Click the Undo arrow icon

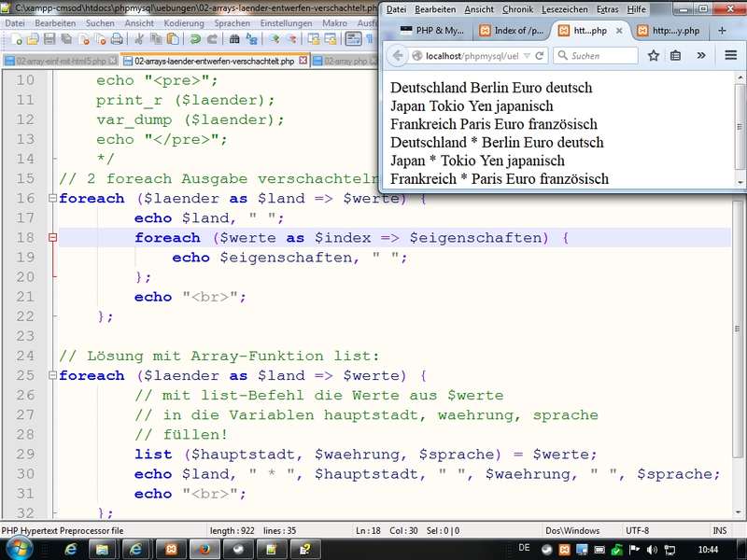click(x=195, y=39)
